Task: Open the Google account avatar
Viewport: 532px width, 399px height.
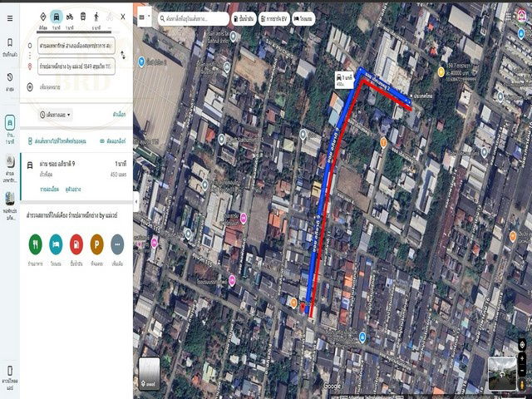Action: click(522, 16)
